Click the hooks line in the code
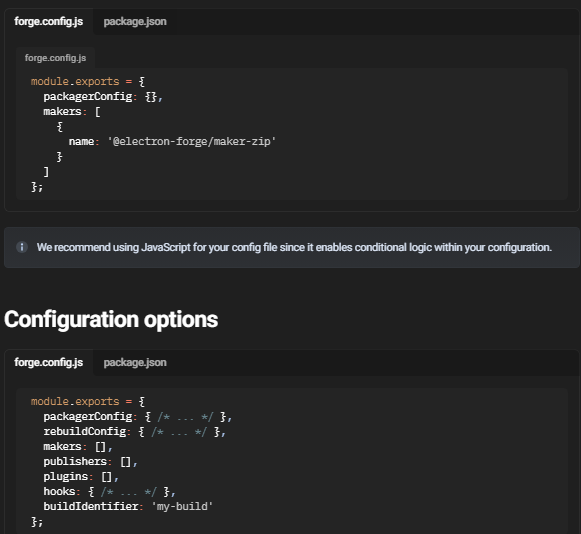This screenshot has width=581, height=534. (109, 492)
